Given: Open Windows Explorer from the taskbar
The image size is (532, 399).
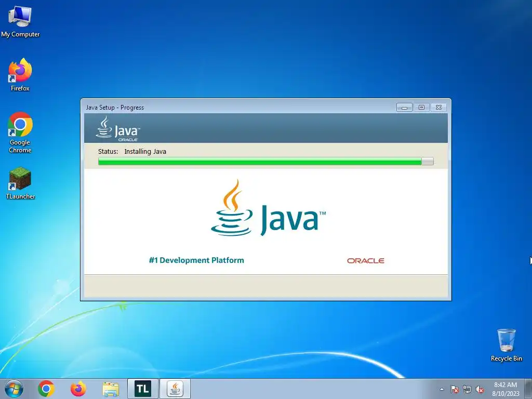Looking at the screenshot, I should [x=111, y=389].
